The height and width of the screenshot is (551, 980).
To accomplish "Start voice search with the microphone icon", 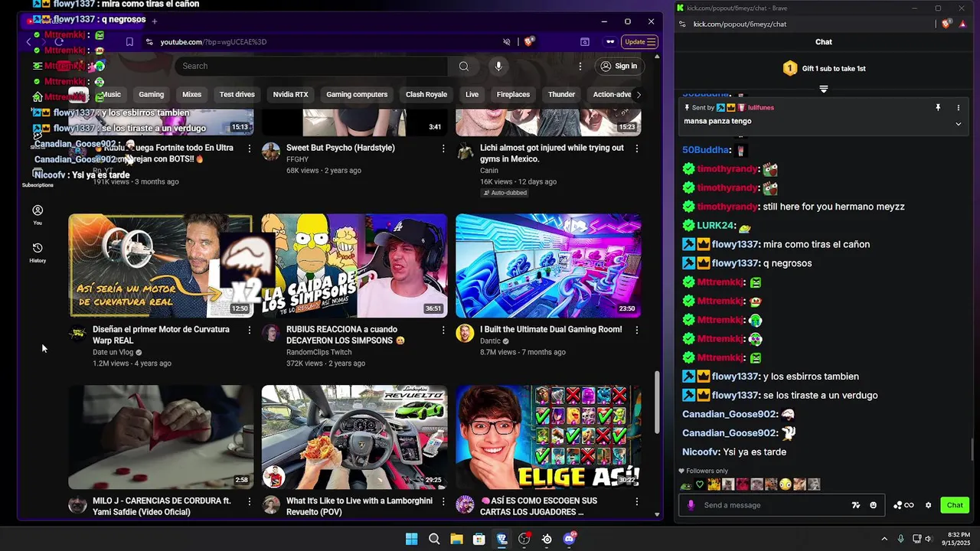I will coord(498,66).
